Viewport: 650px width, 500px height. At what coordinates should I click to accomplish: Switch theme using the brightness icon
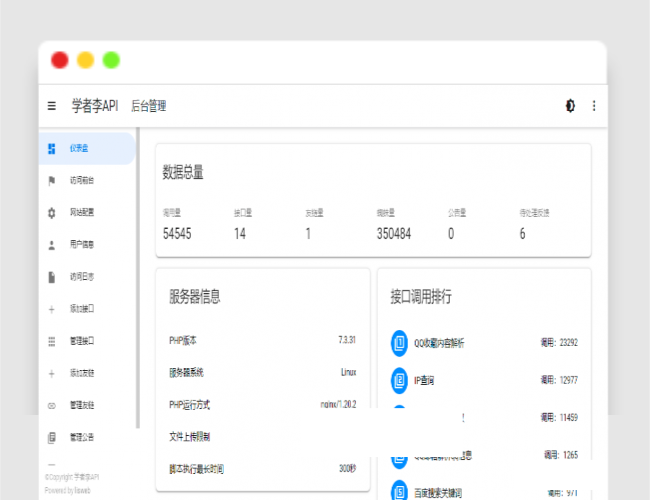click(x=570, y=106)
